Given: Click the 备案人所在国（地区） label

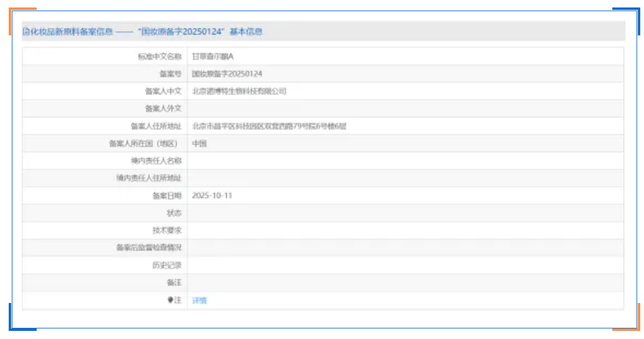Looking at the screenshot, I should 144,143.
